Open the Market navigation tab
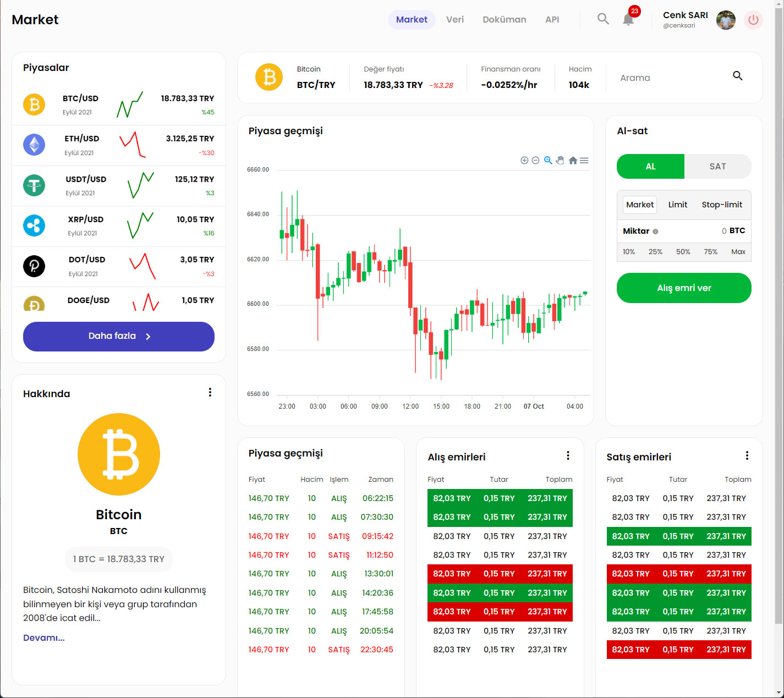 [x=412, y=20]
